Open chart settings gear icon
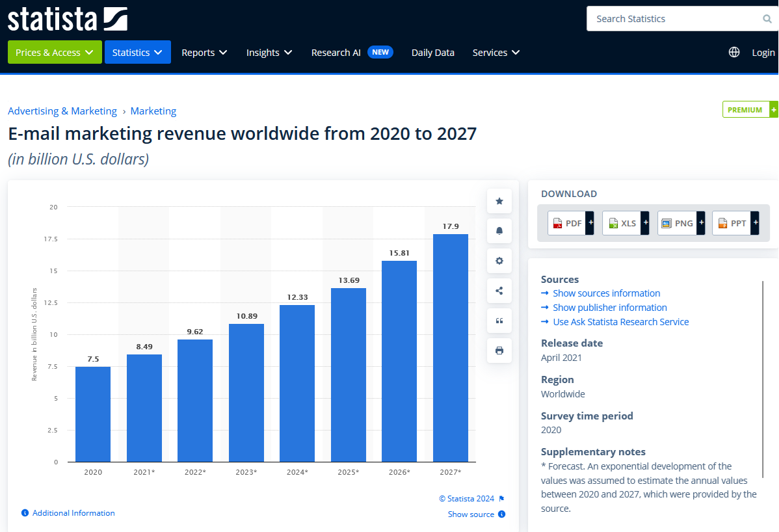Screen dimensions: 779x532 499,261
